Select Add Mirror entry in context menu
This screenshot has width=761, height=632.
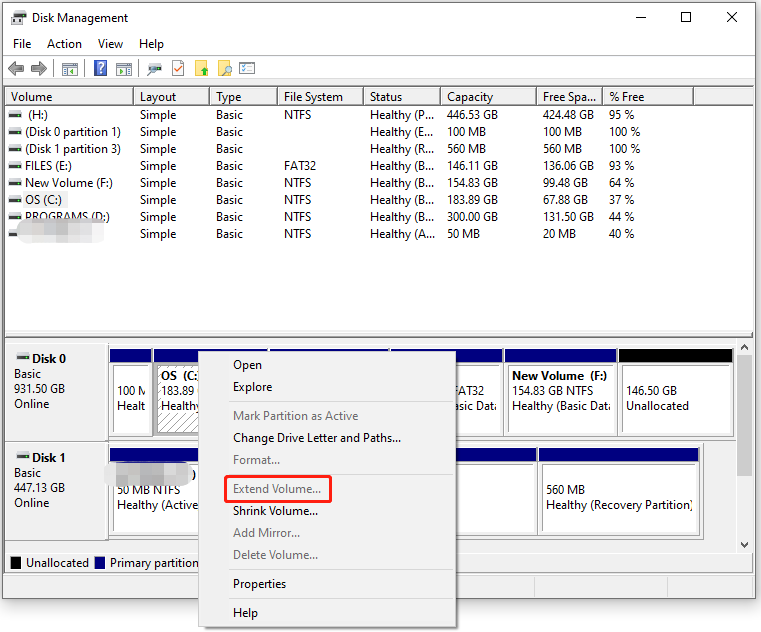tap(327, 533)
